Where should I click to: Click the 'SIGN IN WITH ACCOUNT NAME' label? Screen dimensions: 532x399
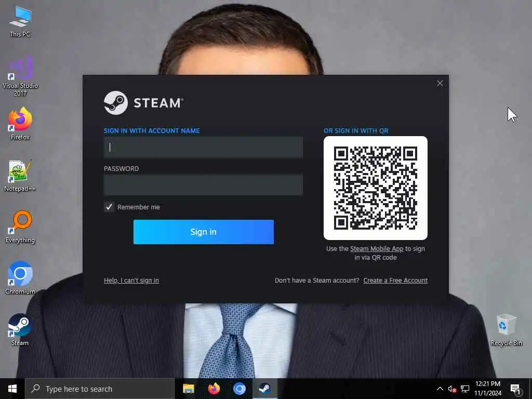point(152,130)
